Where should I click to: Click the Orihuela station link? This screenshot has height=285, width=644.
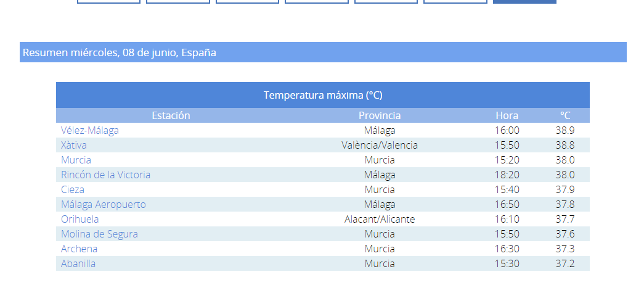[x=79, y=219]
